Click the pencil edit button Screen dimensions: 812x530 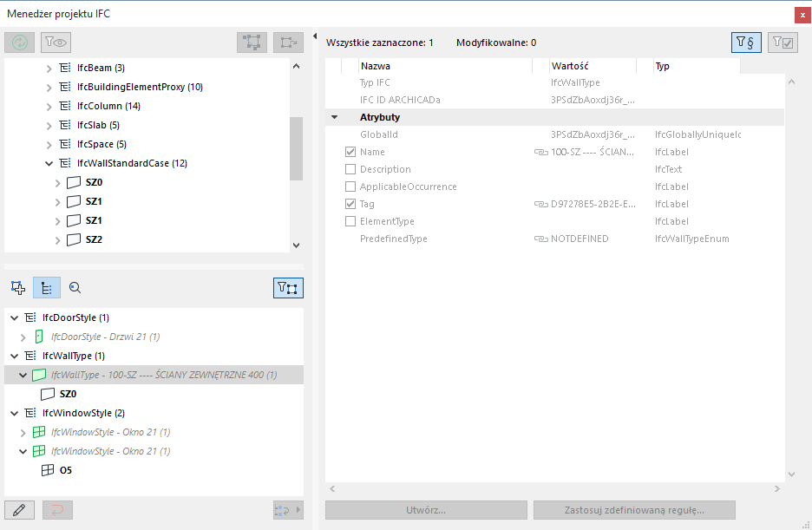(x=20, y=510)
